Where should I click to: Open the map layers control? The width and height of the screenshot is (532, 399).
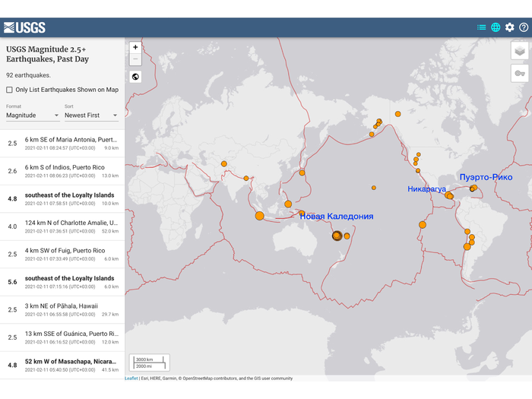pyautogui.click(x=519, y=51)
